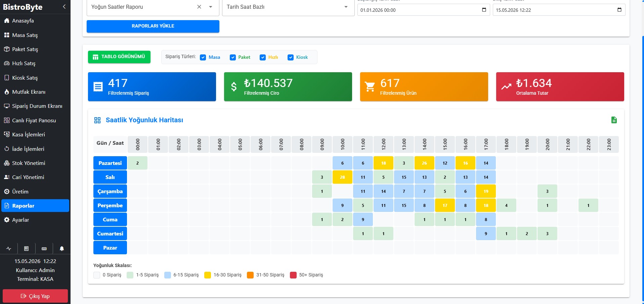Switch to Tablo Görünümü
Image resolution: width=644 pixels, height=304 pixels.
pos(119,57)
